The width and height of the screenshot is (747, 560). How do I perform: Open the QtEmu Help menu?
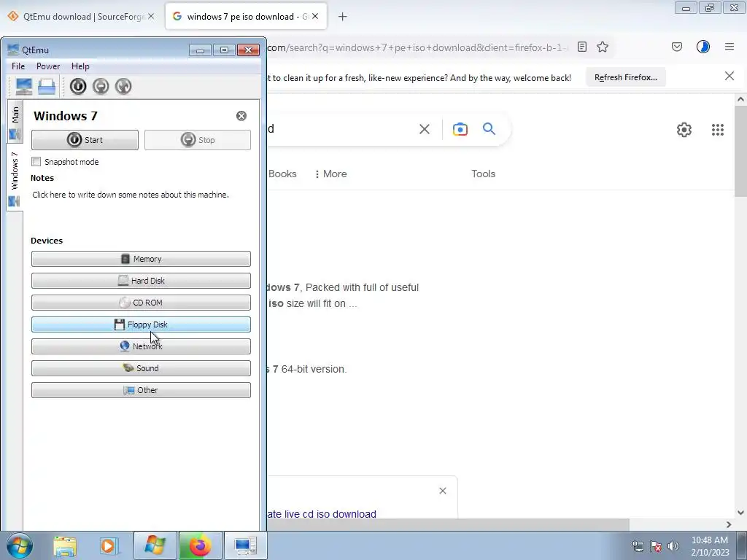[x=80, y=66]
